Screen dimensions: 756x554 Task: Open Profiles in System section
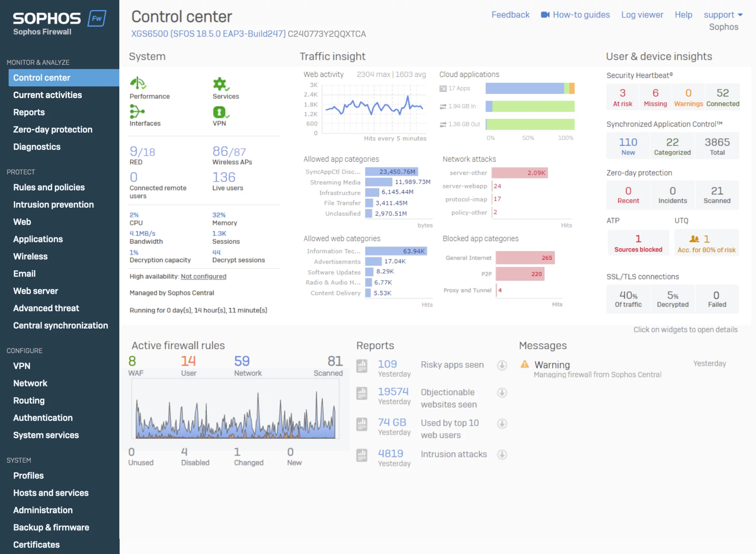tap(28, 476)
